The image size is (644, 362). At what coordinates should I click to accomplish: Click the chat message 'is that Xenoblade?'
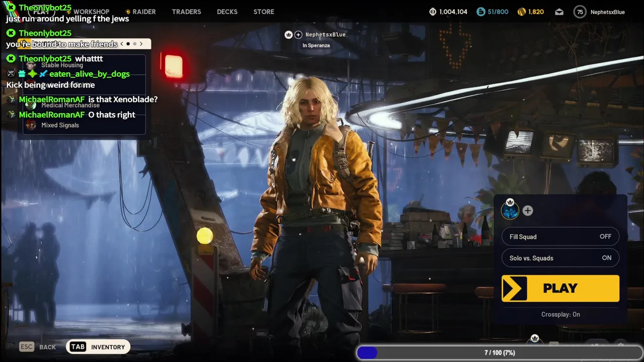(x=123, y=100)
